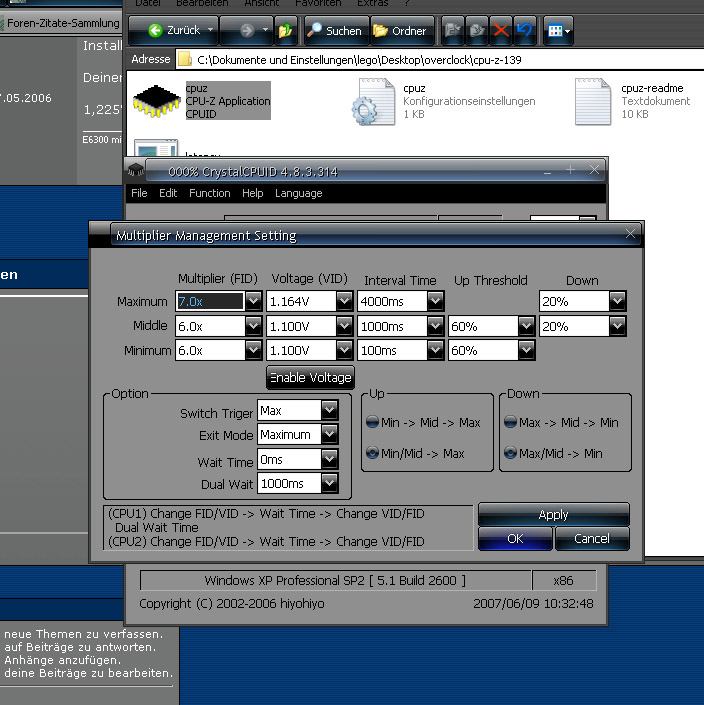
Task: Open CrystalCPUID Function menu
Action: [x=209, y=193]
